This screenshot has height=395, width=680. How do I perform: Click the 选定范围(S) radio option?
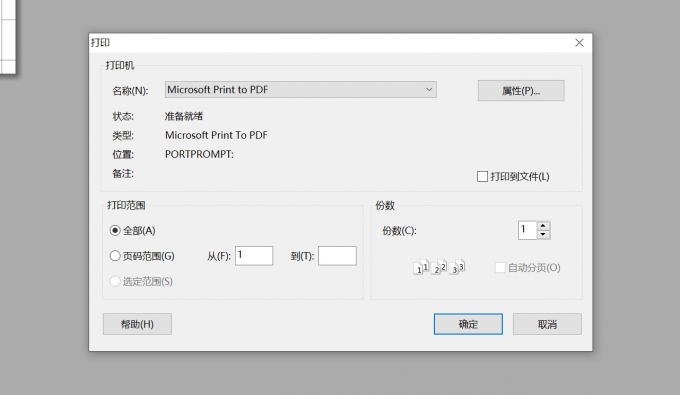pyautogui.click(x=115, y=281)
